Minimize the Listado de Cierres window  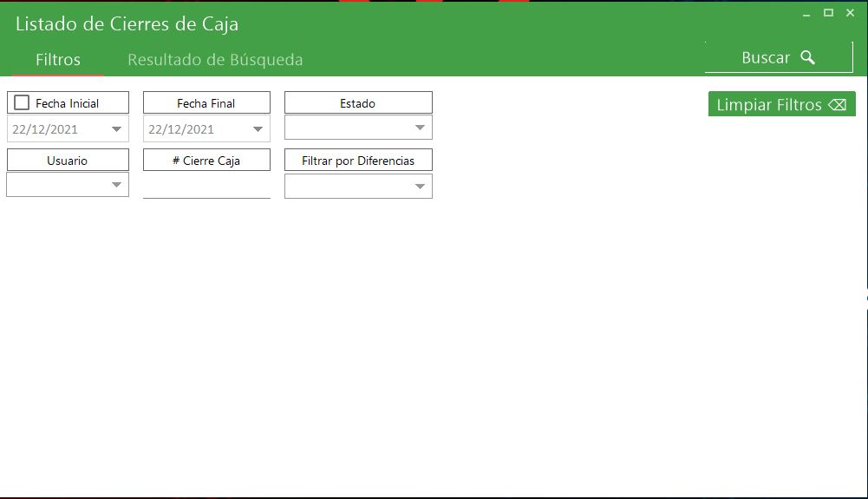click(x=806, y=14)
